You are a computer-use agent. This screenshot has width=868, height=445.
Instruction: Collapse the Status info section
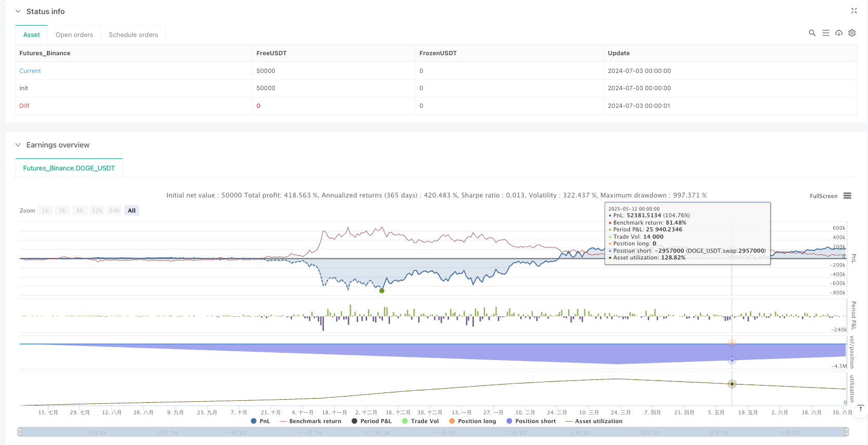18,11
